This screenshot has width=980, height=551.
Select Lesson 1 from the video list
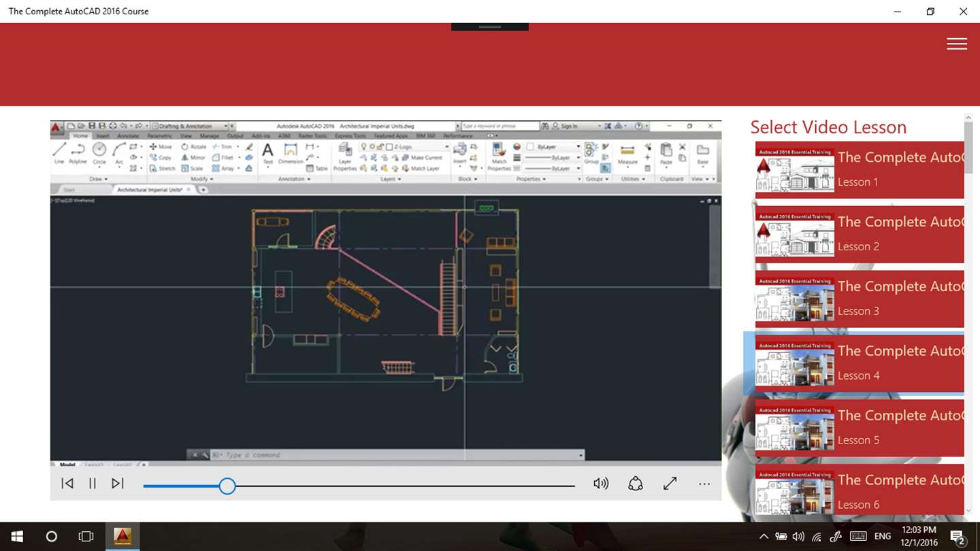pos(860,170)
